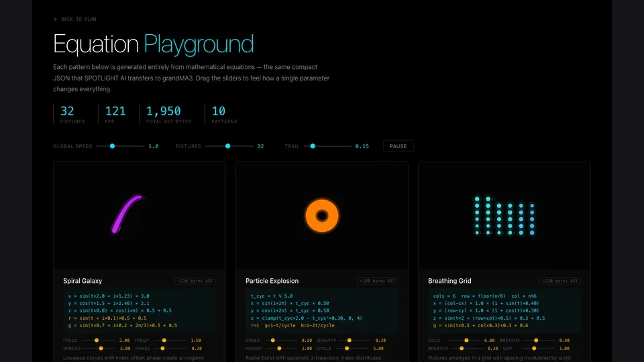Click the 10 Patterns stat
644x362 pixels.
pos(224,114)
